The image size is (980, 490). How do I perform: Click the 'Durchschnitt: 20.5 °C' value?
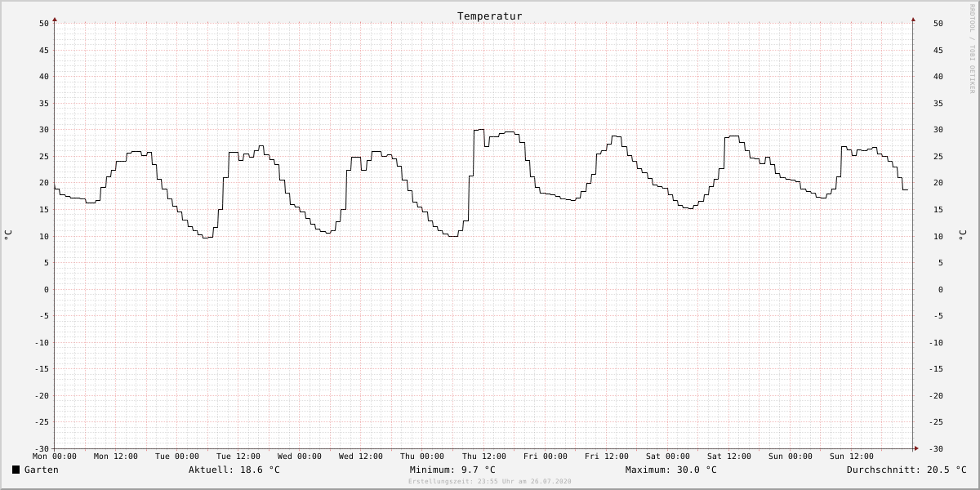pos(906,470)
